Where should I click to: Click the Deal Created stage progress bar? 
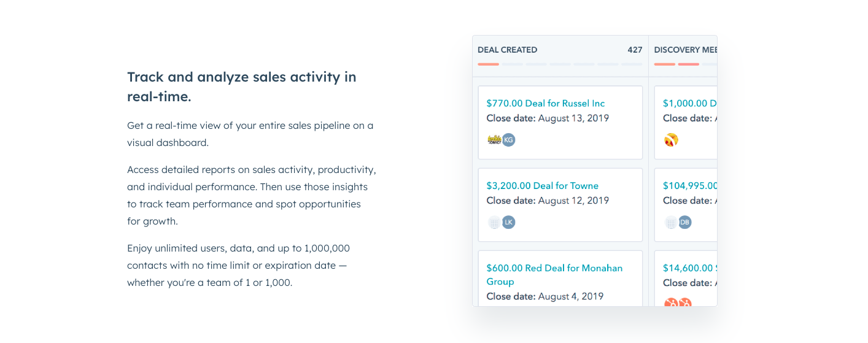pyautogui.click(x=560, y=64)
